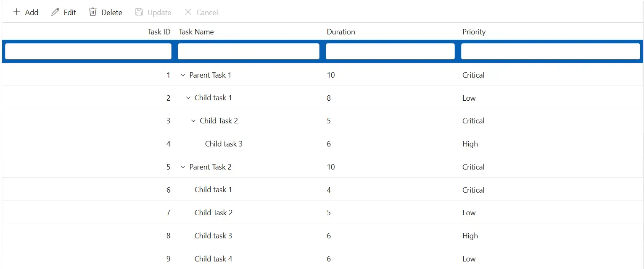Screen dimensions: 644x269
Task: Collapse Parent Task 2 row
Action: coord(183,167)
